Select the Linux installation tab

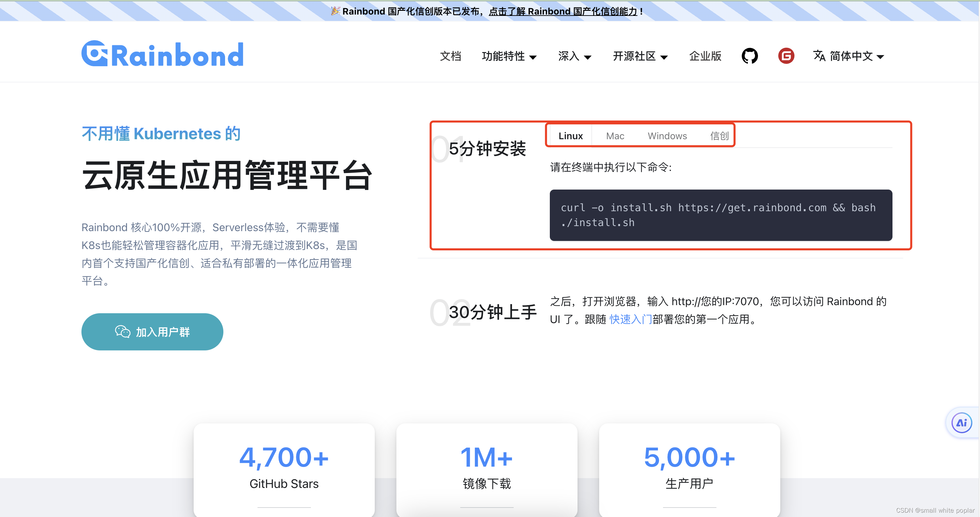point(570,136)
